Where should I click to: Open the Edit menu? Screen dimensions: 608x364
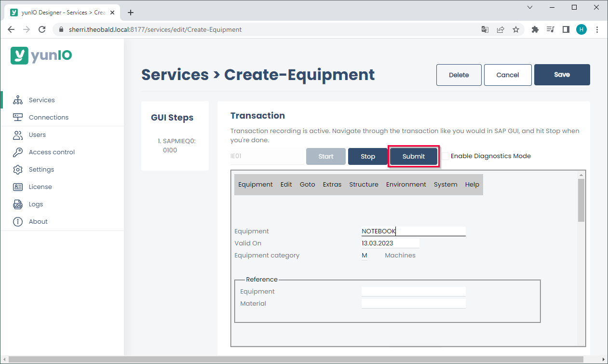[286, 185]
